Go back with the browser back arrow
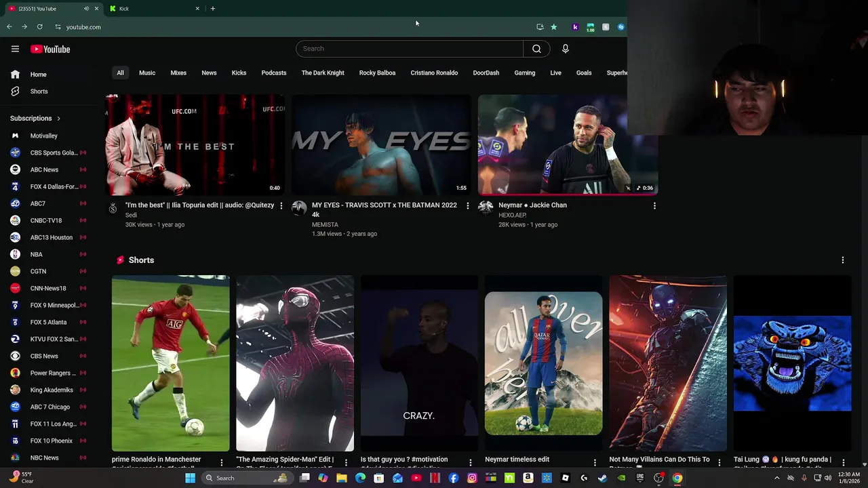 pyautogui.click(x=9, y=27)
